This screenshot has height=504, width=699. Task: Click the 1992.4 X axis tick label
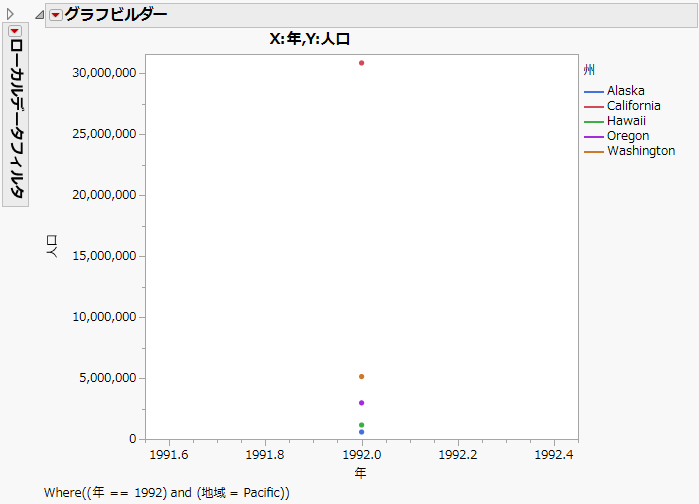click(x=554, y=455)
